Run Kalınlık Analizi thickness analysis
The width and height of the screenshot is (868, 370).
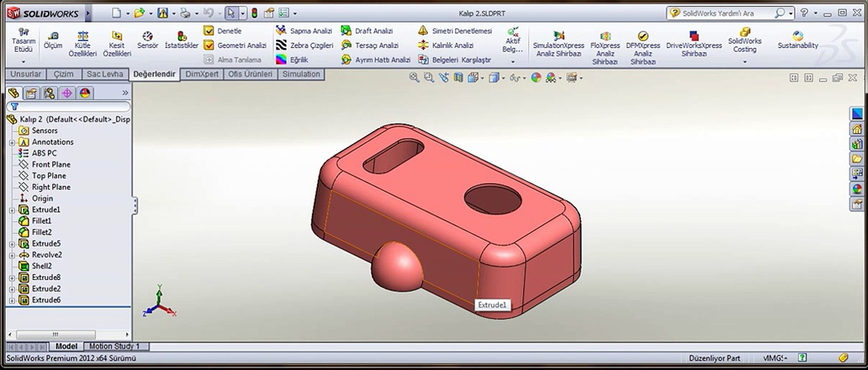pos(446,45)
